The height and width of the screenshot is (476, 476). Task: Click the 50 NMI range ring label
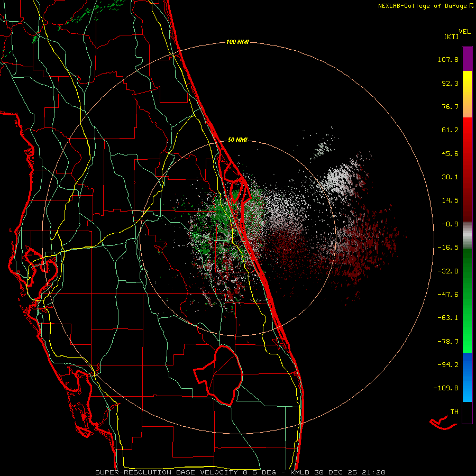[237, 140]
